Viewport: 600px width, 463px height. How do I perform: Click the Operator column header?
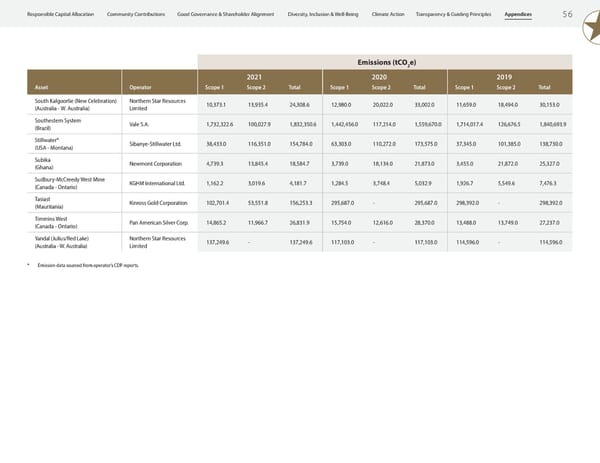point(140,87)
